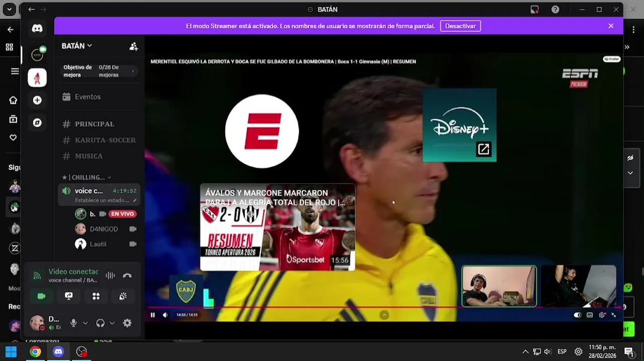The height and width of the screenshot is (361, 644).
Task: Open Objetivo de mejora boost progress arrow
Action: [133, 71]
